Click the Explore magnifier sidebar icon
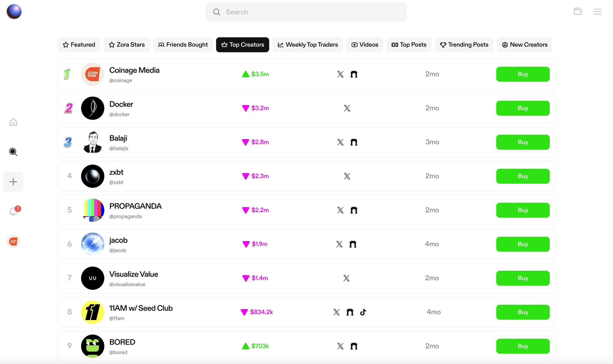 13,152
